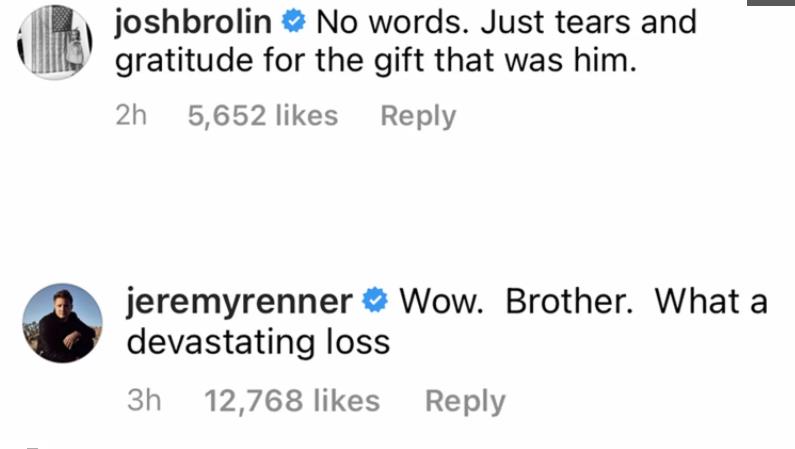Click the 3h timestamp
Image resolution: width=795 pixels, height=449 pixels.
[144, 401]
